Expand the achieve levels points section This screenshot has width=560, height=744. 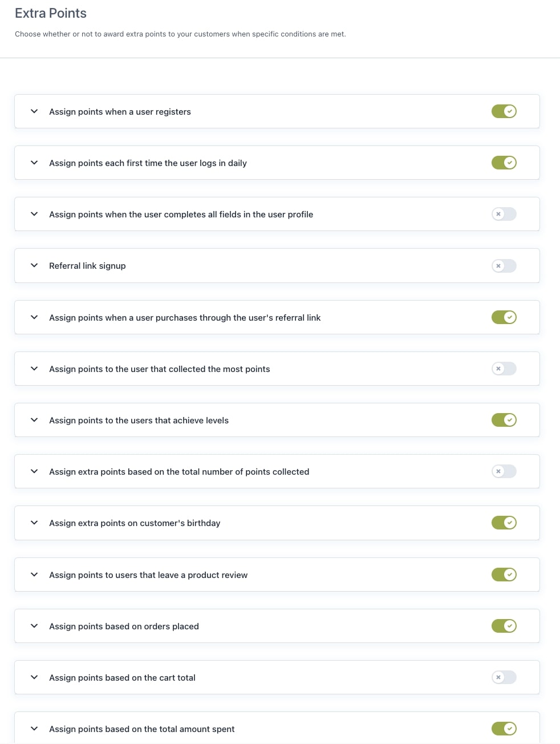[x=34, y=420]
